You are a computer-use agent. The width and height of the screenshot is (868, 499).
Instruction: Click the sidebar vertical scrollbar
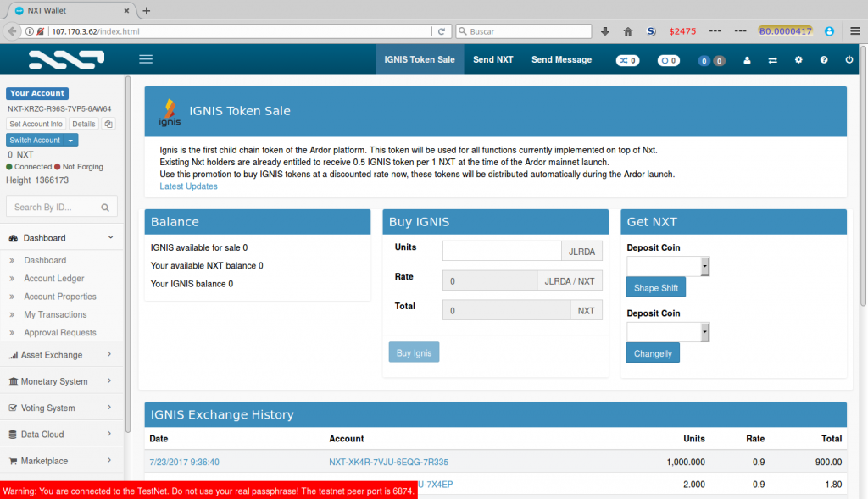[x=128, y=254]
